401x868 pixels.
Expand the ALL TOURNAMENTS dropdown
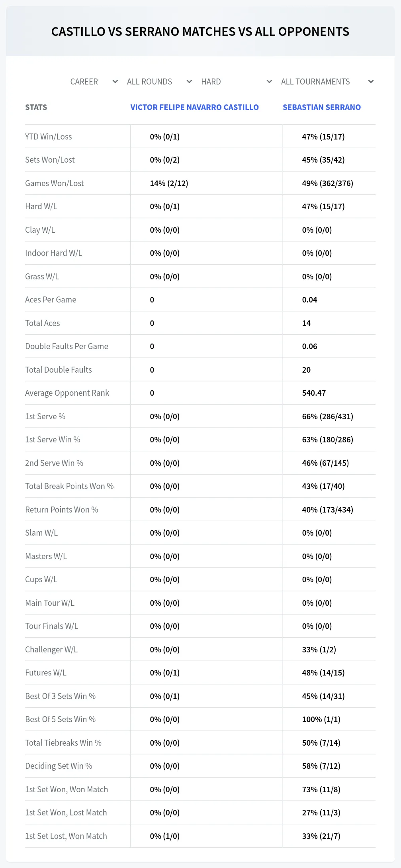pos(327,82)
